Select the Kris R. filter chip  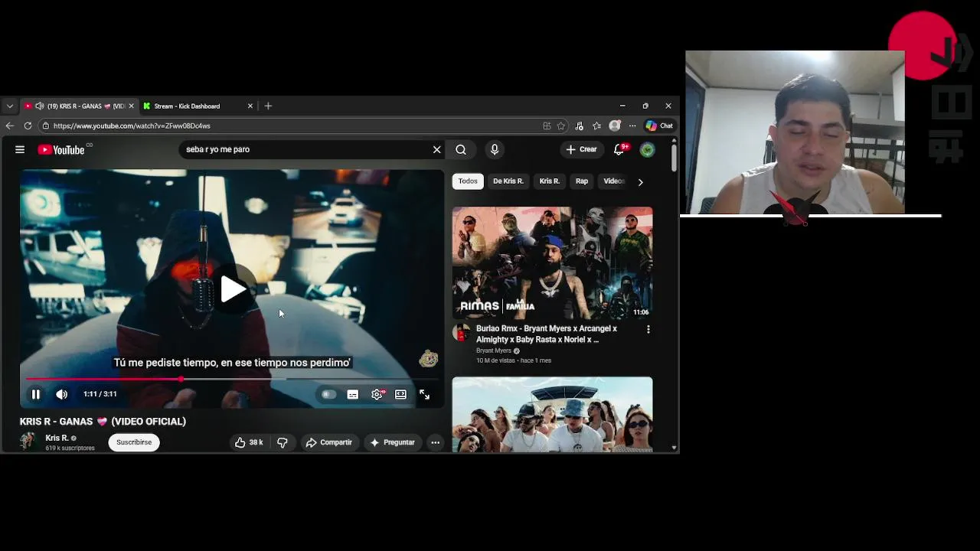pos(550,181)
